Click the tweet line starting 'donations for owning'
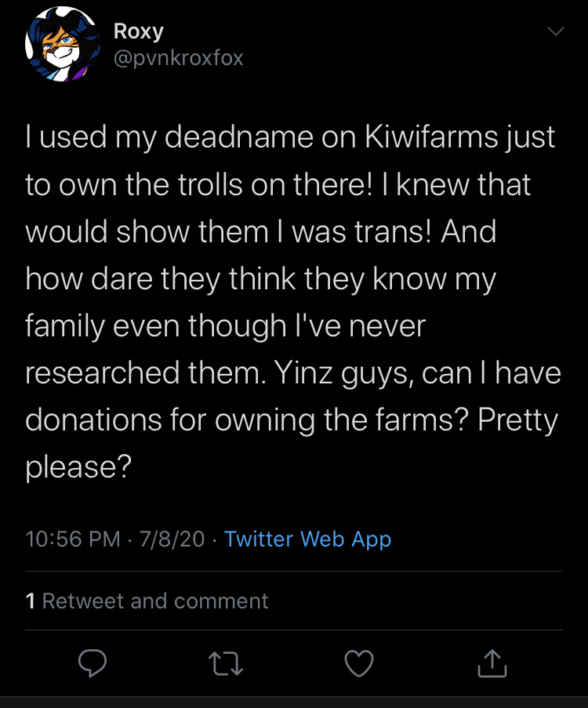The width and height of the screenshot is (588, 708). click(292, 420)
